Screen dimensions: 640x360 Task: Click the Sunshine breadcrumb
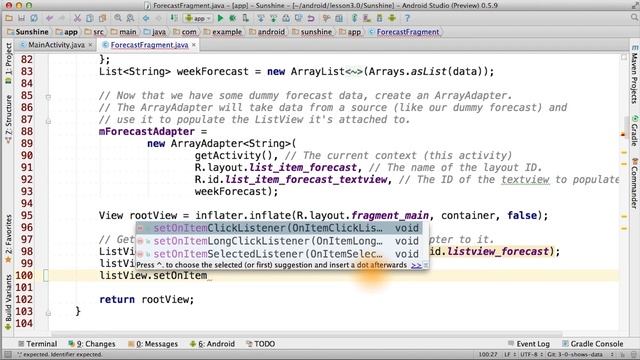[28, 32]
